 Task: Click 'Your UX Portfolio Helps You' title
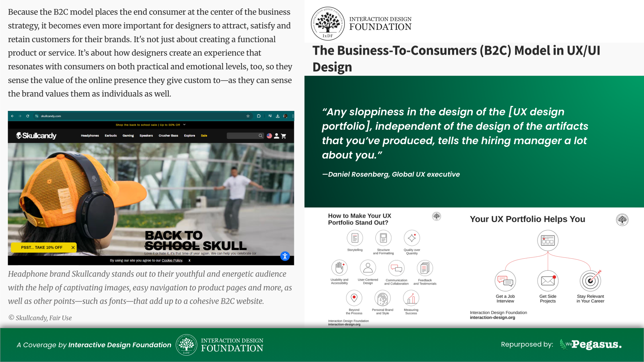pos(527,219)
